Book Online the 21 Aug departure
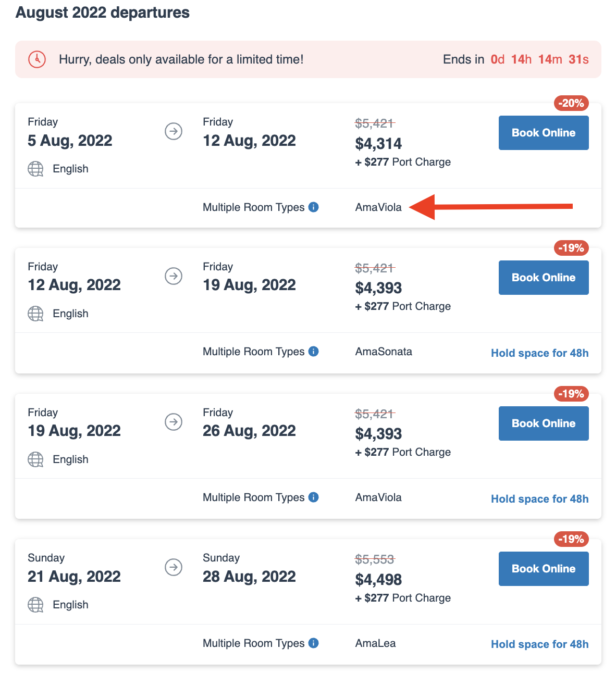Viewport: 616px width, 674px height. coord(544,569)
